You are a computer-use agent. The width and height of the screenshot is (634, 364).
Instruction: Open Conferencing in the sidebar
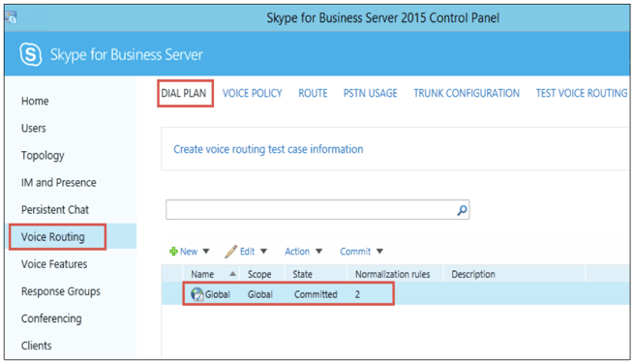tap(51, 318)
